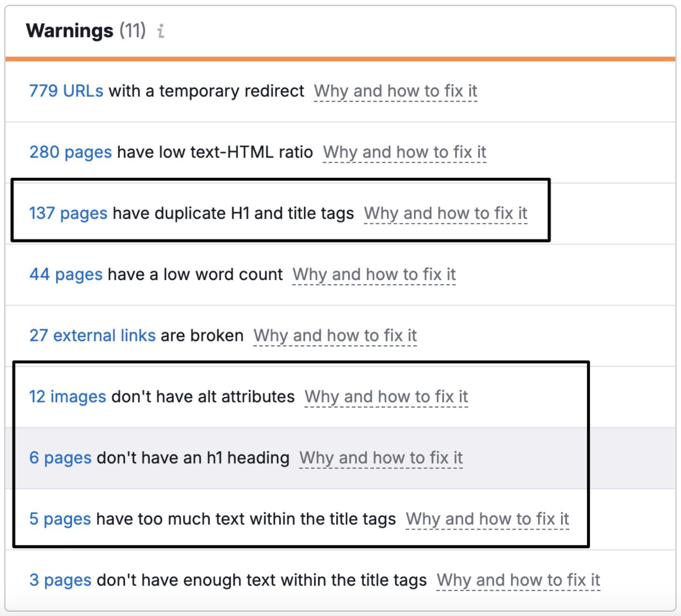Click the text 'don't have enough text within the title tags'
Screen dimensions: 681x616
262,580
